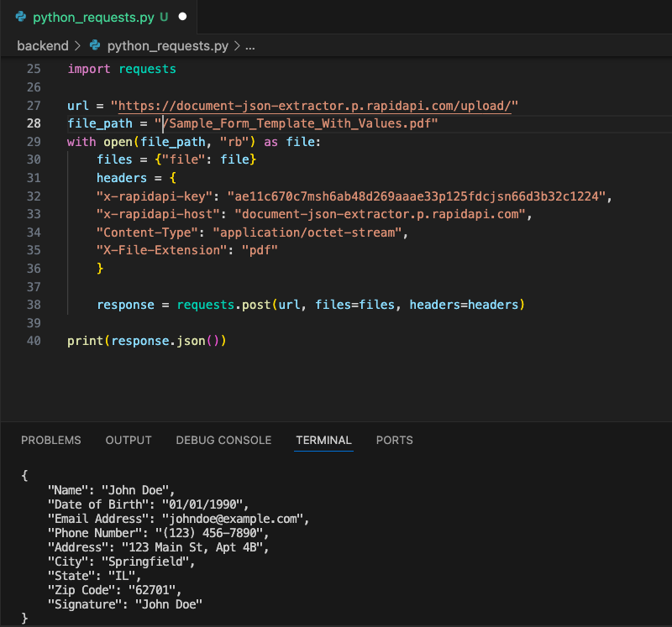Select the TERMINAL panel tab
Viewport: 672px width, 627px height.
point(323,440)
